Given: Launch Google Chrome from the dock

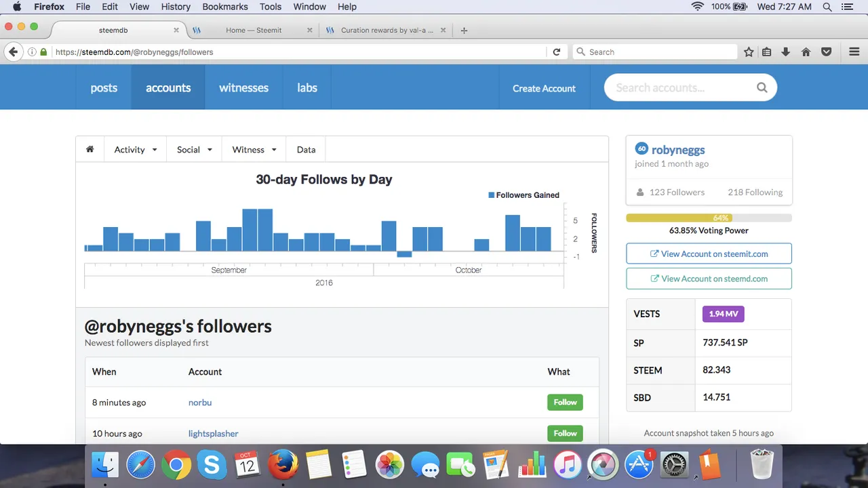Looking at the screenshot, I should pyautogui.click(x=176, y=465).
